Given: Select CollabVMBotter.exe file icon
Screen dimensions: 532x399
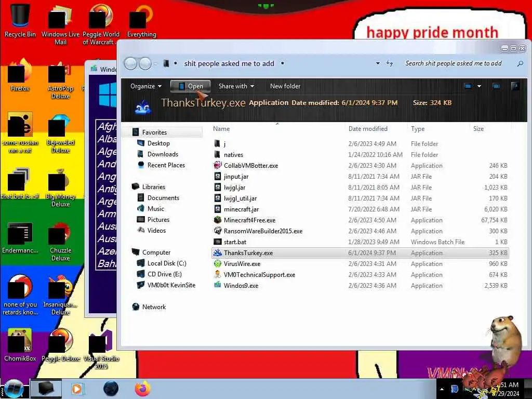Looking at the screenshot, I should (218, 166).
